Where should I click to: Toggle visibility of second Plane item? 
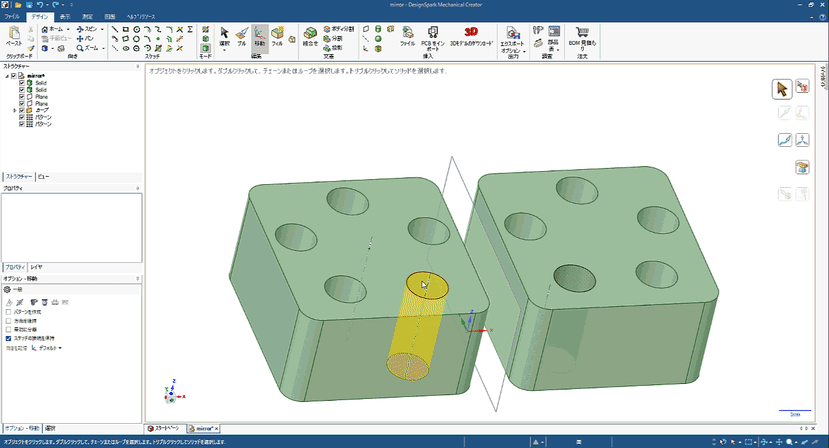click(x=22, y=104)
